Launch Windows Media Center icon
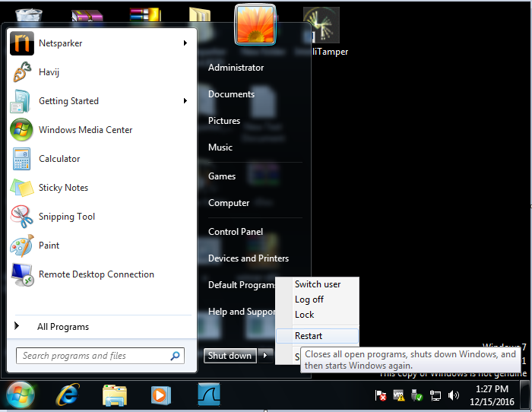The image size is (532, 412). pyautogui.click(x=21, y=130)
